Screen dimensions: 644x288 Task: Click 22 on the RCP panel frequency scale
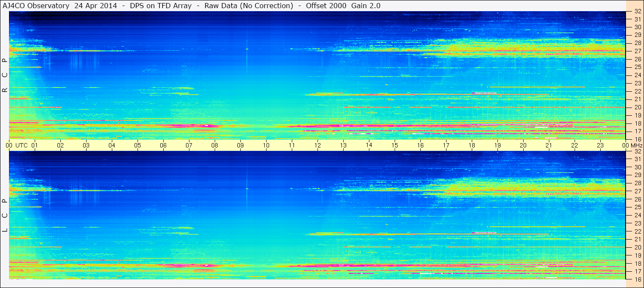tap(637, 91)
